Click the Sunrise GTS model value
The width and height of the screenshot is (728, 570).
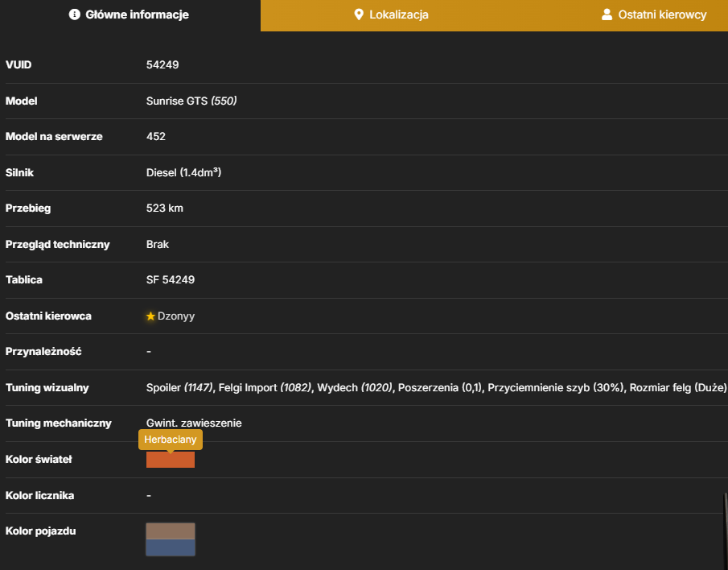(177, 101)
